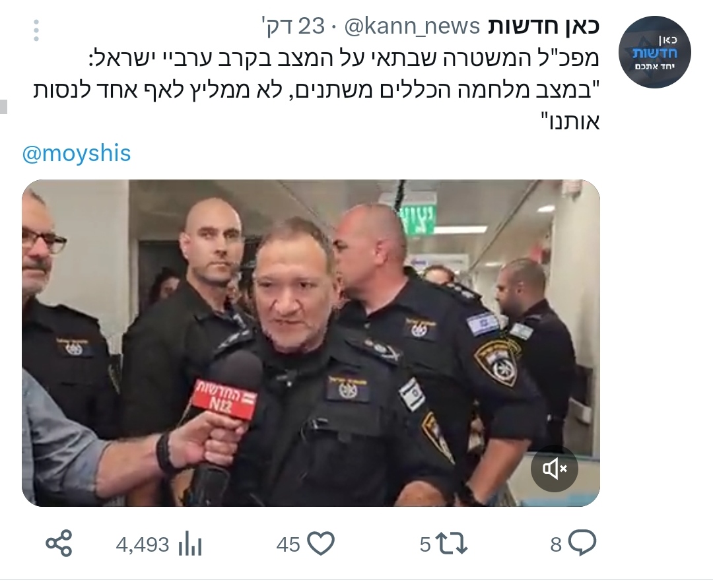Click the gray scrollbar stub at left edge
The image size is (713, 588).
click(x=4, y=106)
